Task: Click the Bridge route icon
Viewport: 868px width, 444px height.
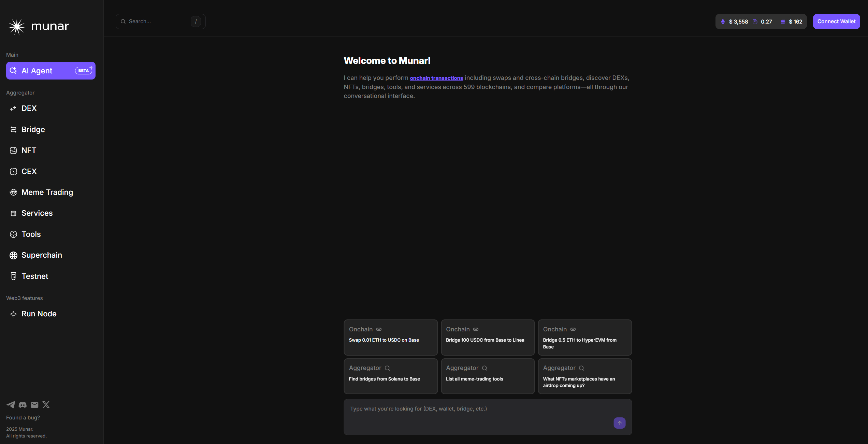Action: (13, 129)
